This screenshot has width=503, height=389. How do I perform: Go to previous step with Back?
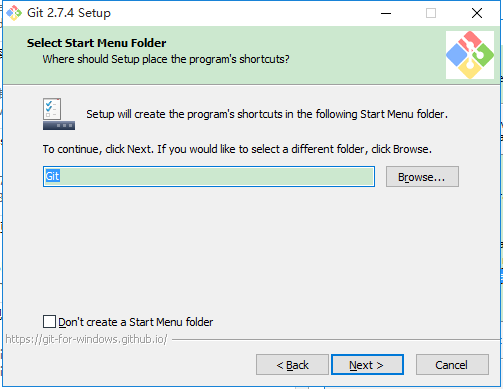coord(292,365)
